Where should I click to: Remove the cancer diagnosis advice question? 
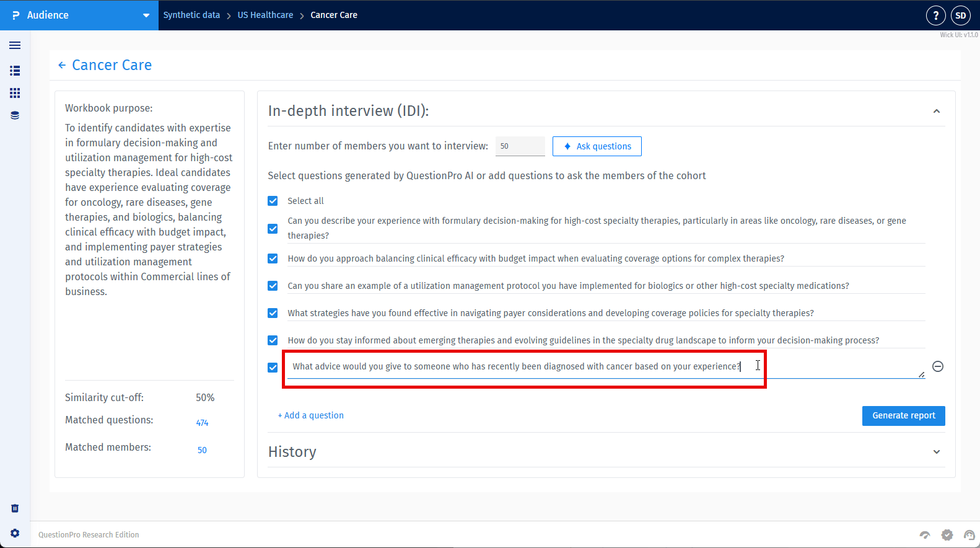coord(938,366)
